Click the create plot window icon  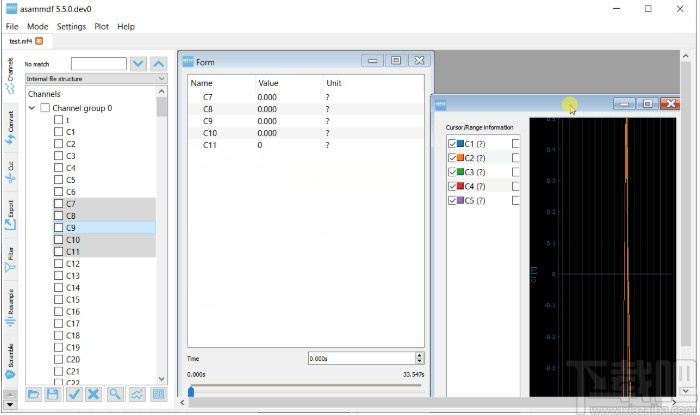point(137,394)
